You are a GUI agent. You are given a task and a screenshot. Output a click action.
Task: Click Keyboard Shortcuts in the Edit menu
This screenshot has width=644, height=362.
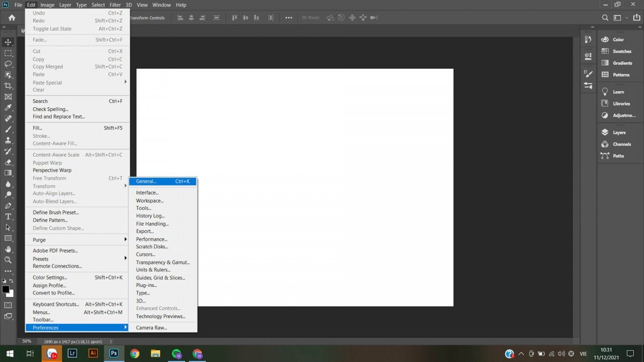pyautogui.click(x=56, y=305)
